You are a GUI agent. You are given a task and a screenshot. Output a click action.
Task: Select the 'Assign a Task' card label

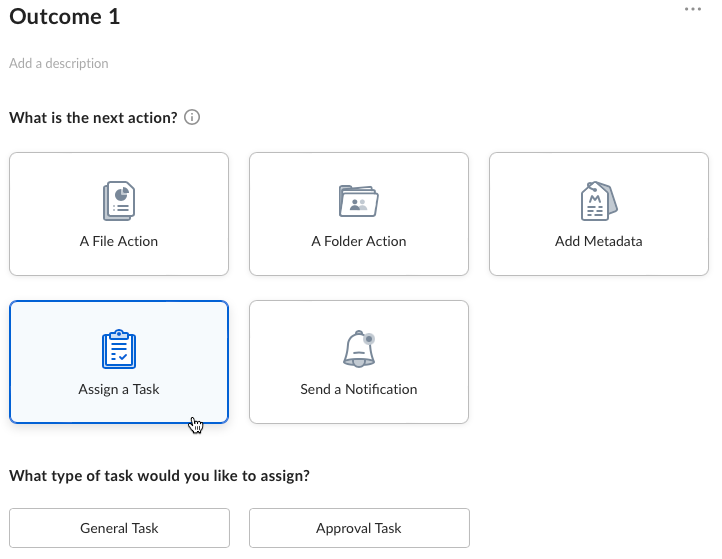[119, 390]
